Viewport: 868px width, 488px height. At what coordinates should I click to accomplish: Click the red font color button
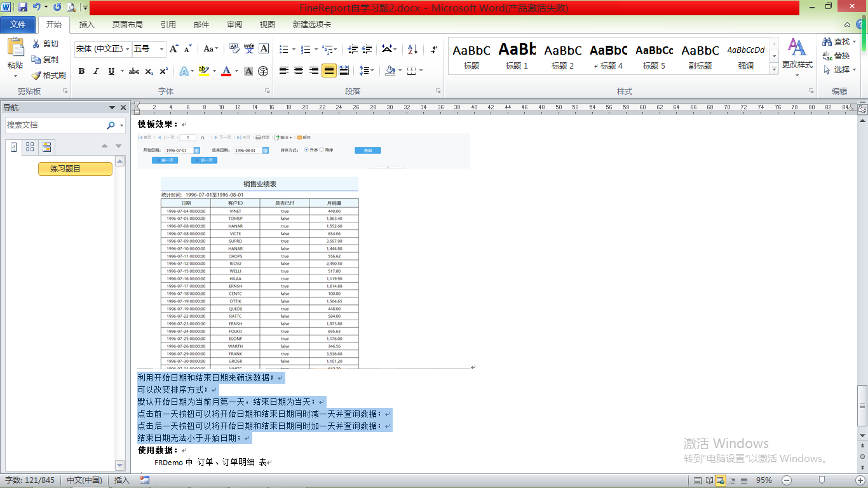pos(226,71)
